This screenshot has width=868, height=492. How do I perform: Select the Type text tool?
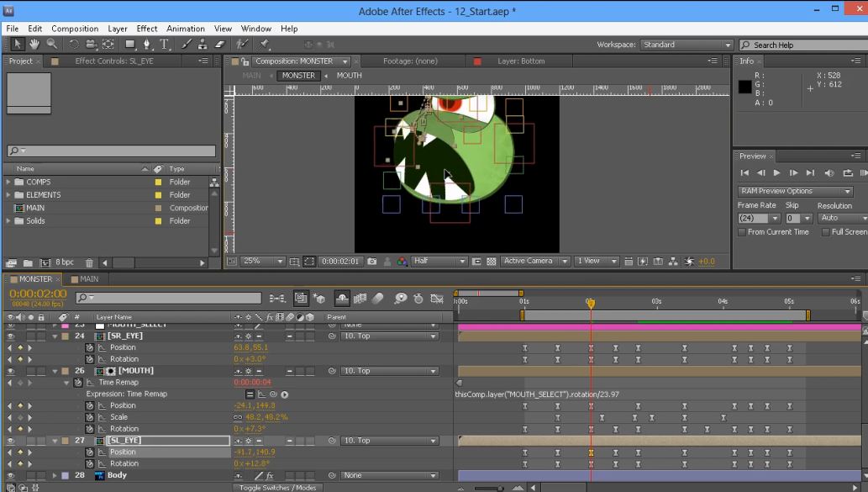pyautogui.click(x=165, y=45)
